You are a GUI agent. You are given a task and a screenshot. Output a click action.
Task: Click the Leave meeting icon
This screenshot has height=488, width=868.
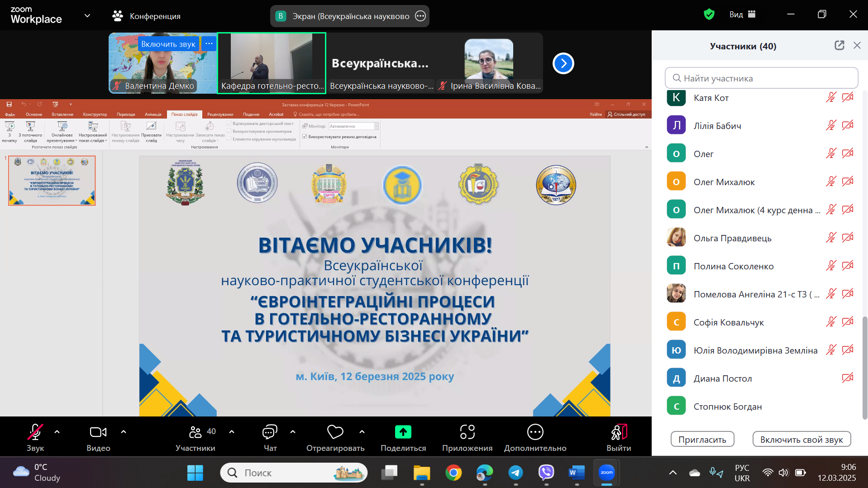(619, 432)
